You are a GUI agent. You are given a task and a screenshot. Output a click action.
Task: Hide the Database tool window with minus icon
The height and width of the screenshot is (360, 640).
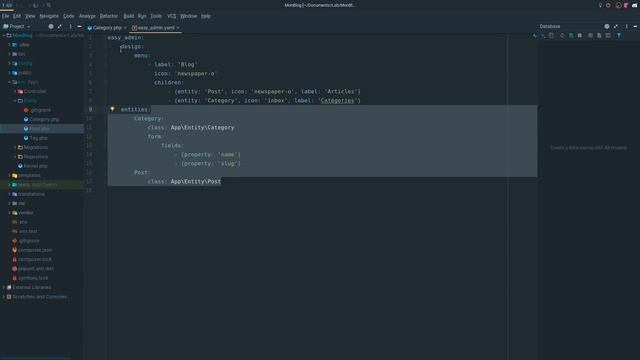[x=635, y=27]
